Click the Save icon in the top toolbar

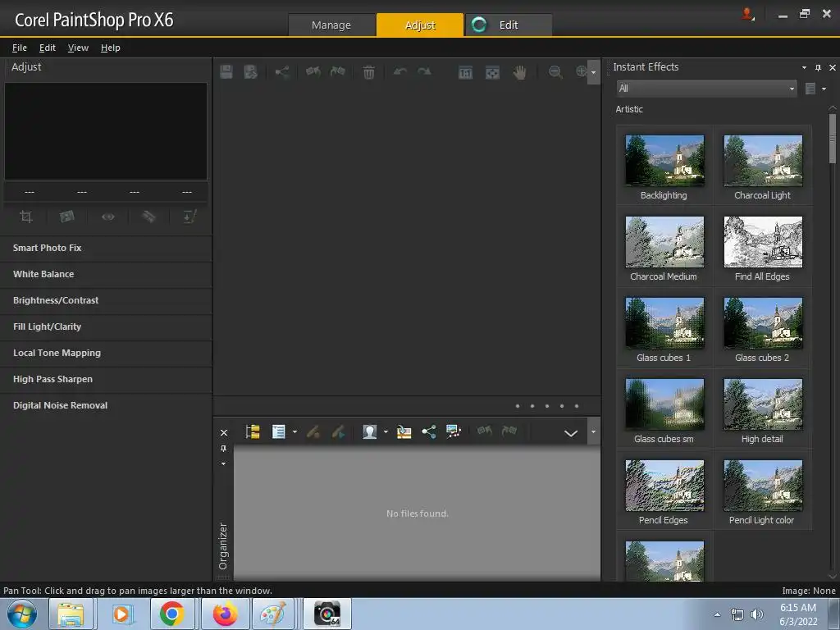[226, 72]
